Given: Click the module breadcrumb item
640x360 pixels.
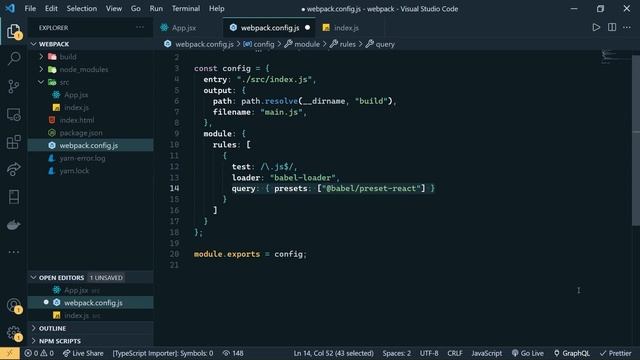Looking at the screenshot, I should click(x=302, y=44).
